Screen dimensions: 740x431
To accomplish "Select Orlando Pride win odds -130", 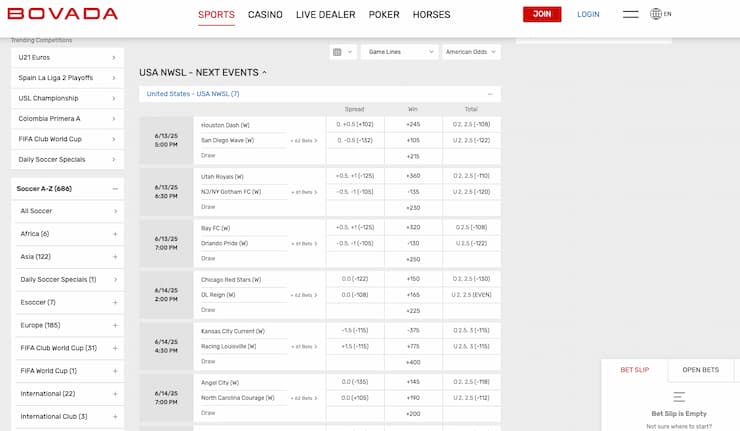I will click(x=413, y=244).
